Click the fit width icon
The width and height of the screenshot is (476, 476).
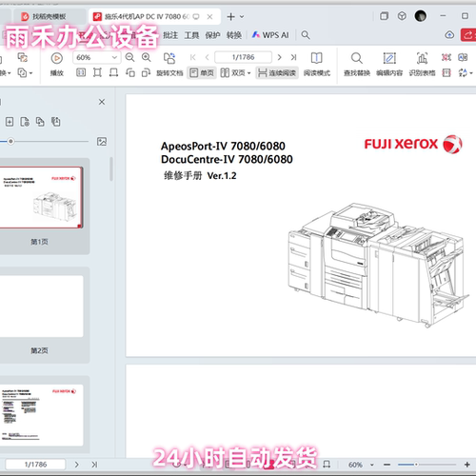click(113, 73)
